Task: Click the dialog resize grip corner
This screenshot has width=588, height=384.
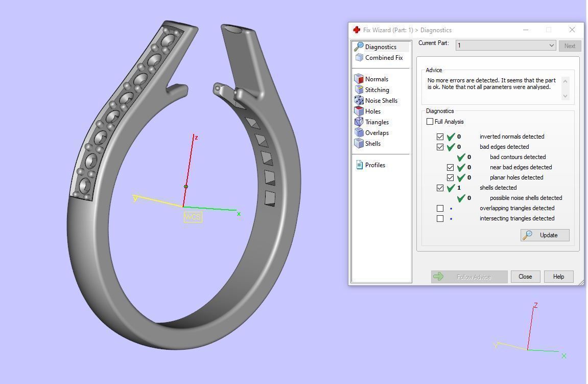Action: (581, 283)
